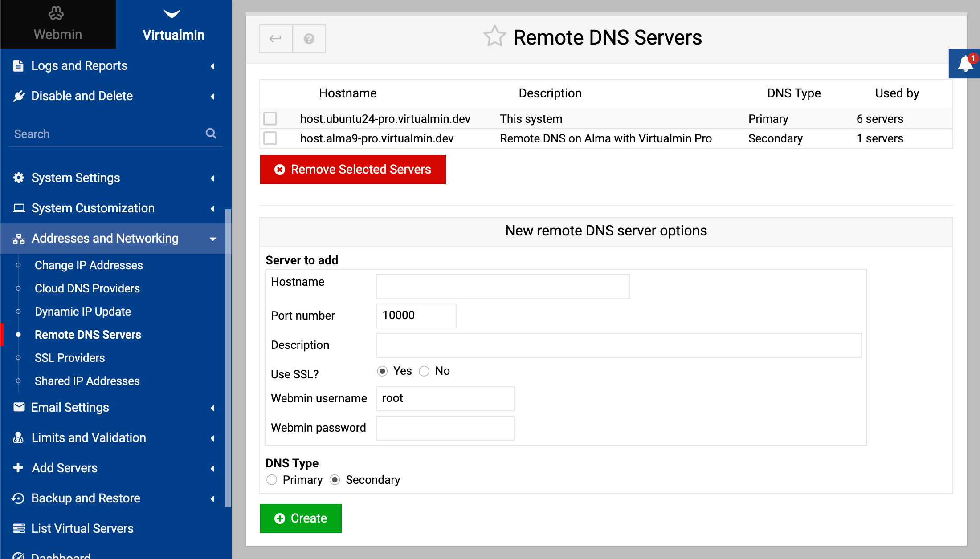This screenshot has height=559, width=980.
Task: Open Dynamic IP Update menu item
Action: click(x=83, y=312)
